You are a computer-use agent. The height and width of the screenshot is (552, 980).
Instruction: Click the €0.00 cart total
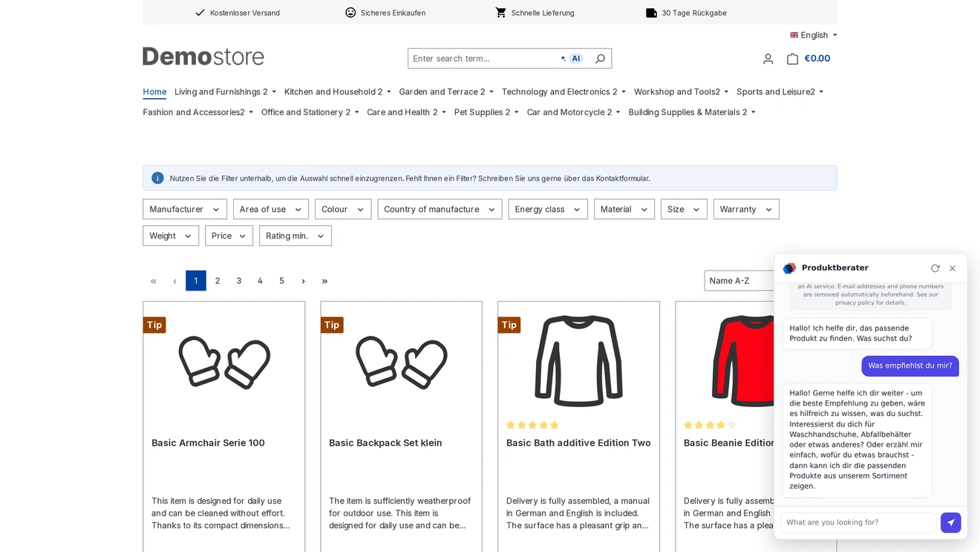817,59
